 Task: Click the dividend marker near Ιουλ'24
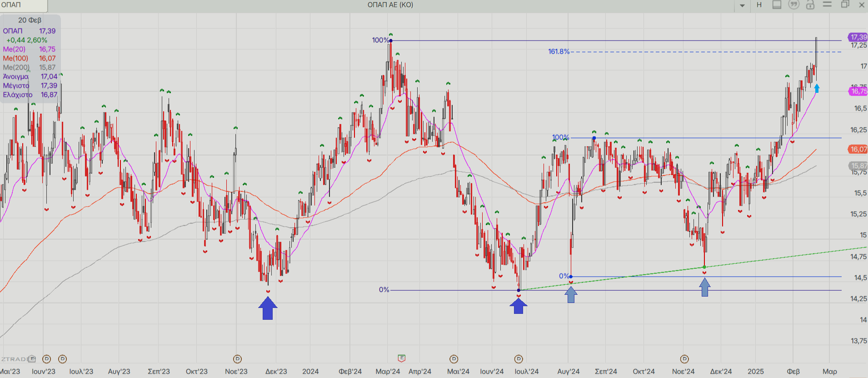519,359
